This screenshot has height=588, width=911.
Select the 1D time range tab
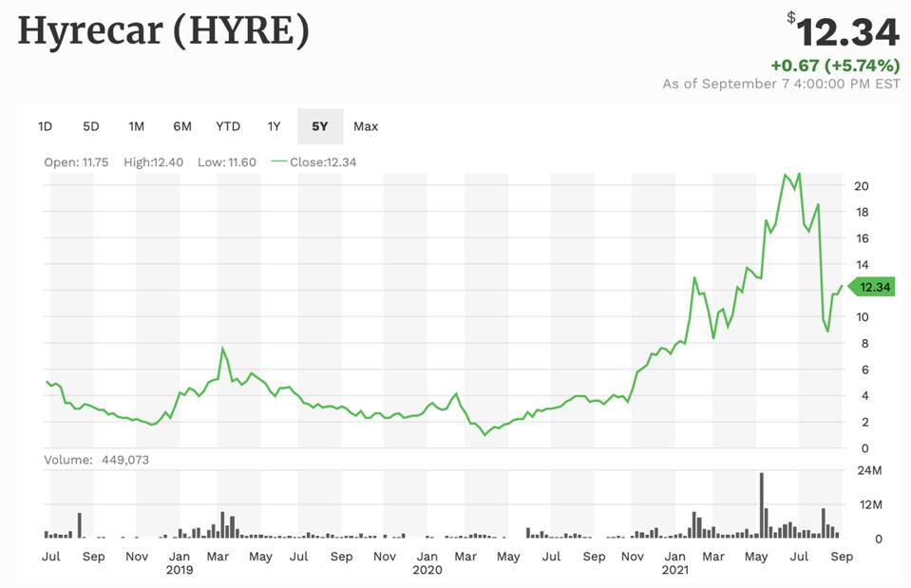45,126
